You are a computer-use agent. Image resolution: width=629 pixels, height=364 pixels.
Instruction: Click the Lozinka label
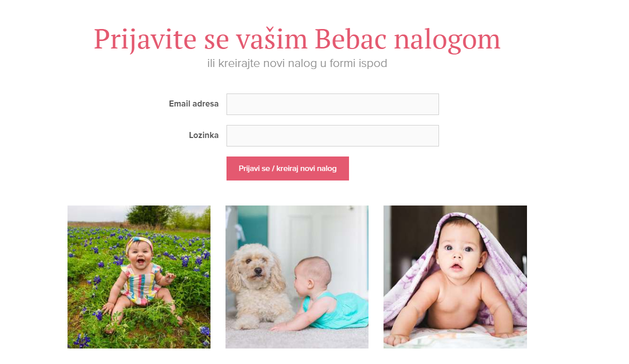(203, 135)
